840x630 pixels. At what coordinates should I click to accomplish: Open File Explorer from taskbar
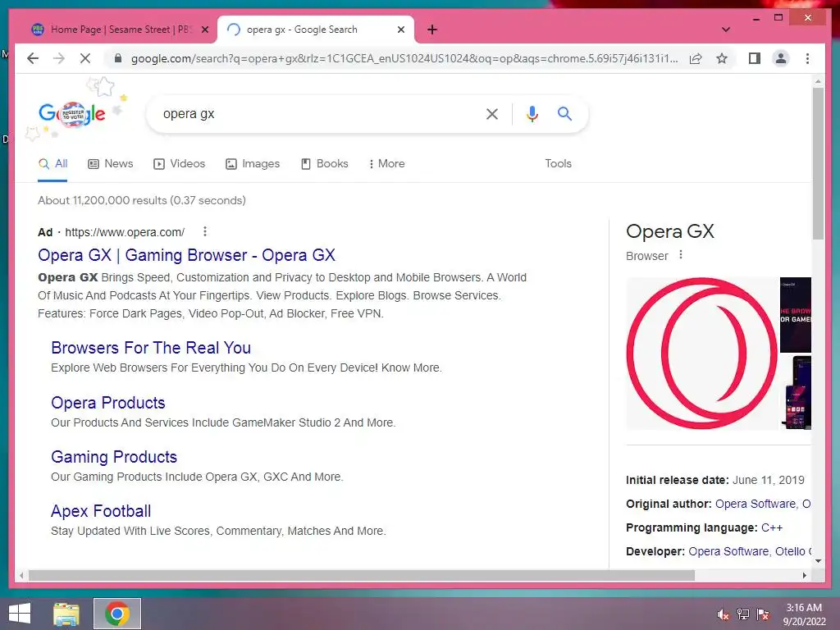click(66, 614)
